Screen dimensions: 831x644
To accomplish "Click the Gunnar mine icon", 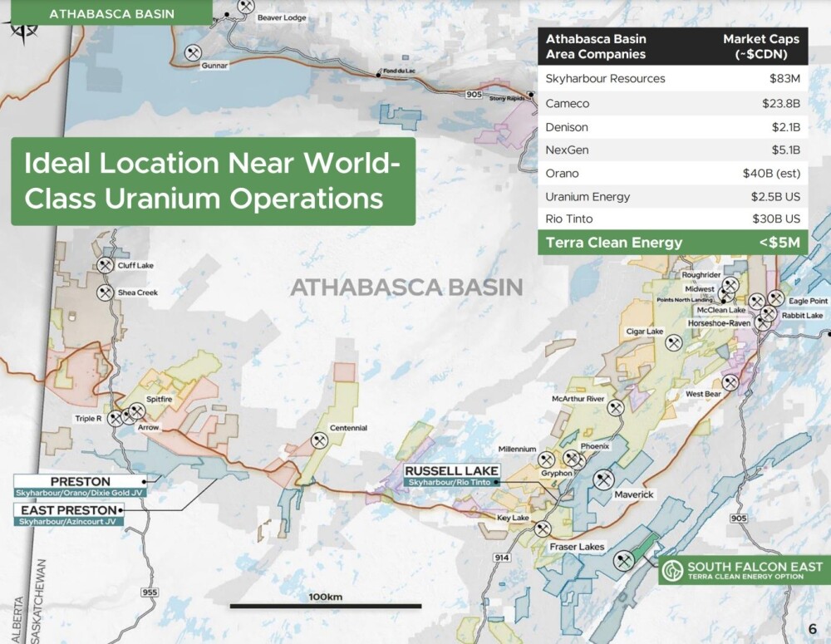I will [x=194, y=52].
